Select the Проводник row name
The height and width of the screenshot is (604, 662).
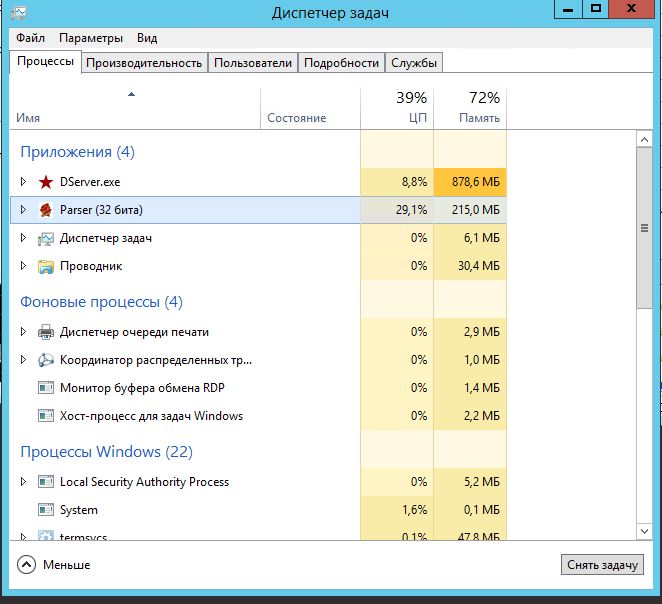click(x=91, y=266)
